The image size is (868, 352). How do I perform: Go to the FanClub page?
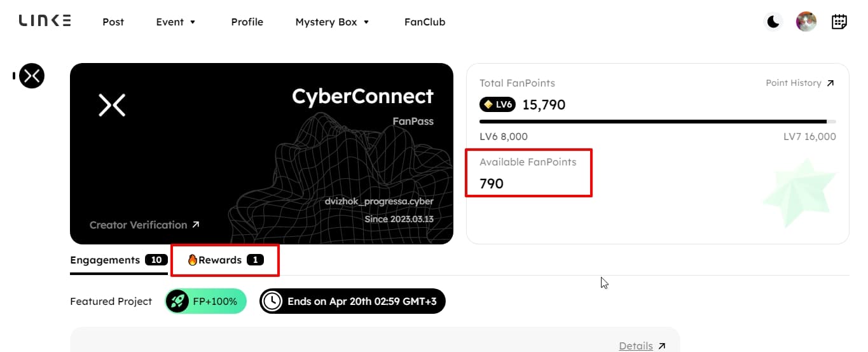pyautogui.click(x=425, y=22)
